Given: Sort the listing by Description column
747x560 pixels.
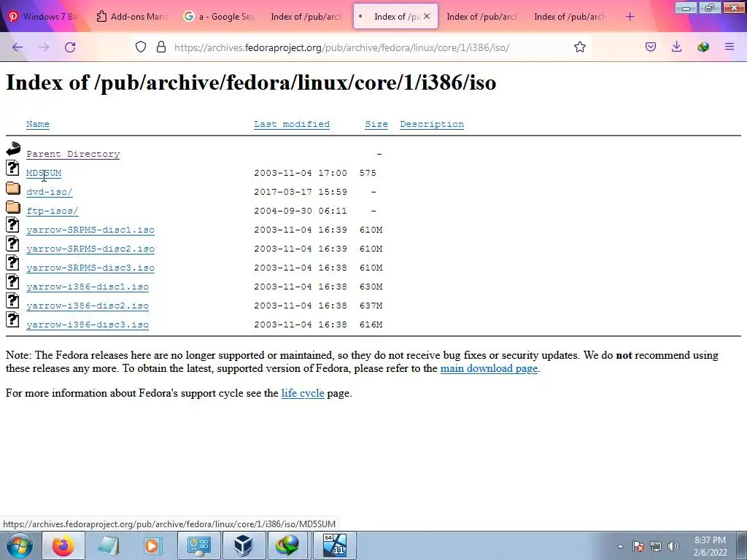Looking at the screenshot, I should [432, 124].
